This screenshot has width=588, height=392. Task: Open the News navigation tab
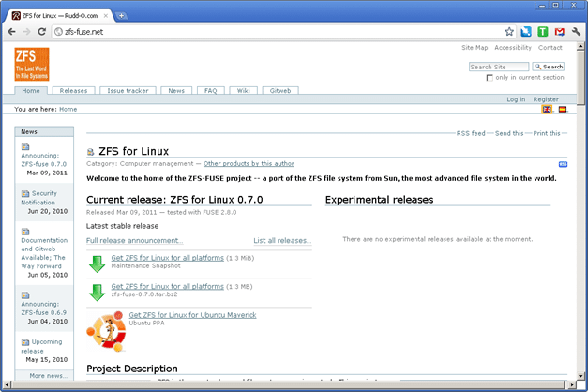176,91
